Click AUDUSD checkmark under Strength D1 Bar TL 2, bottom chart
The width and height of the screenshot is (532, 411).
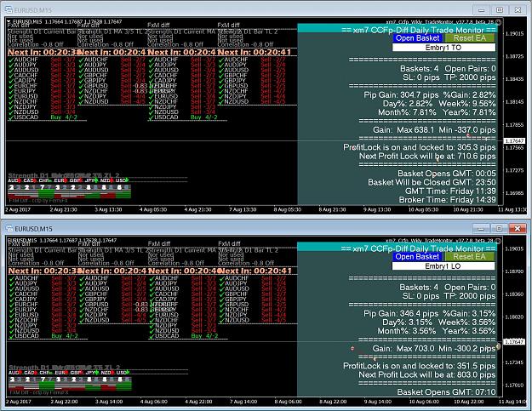pos(222,289)
